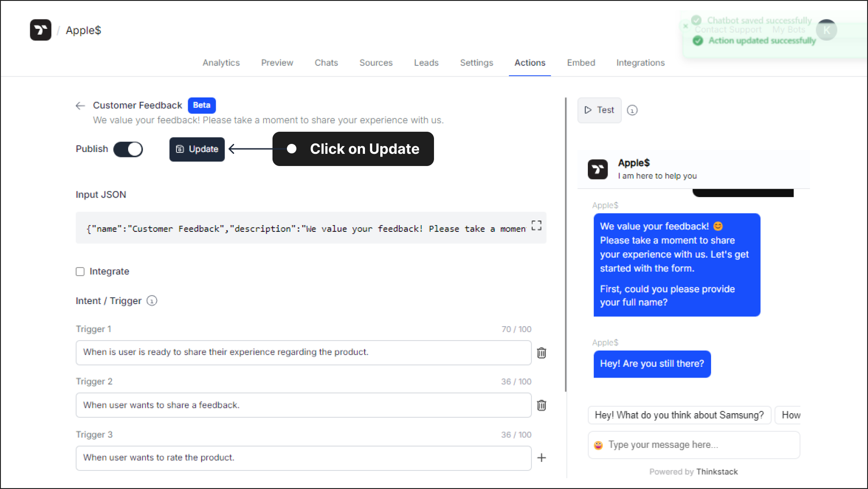The height and width of the screenshot is (489, 868).
Task: Click the 'Action updated successfully' toast message
Action: [762, 41]
